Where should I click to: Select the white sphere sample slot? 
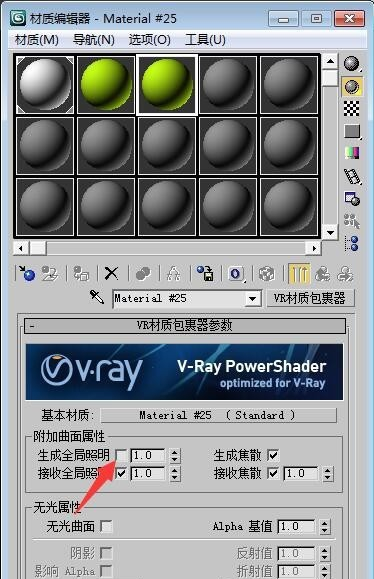pos(45,85)
